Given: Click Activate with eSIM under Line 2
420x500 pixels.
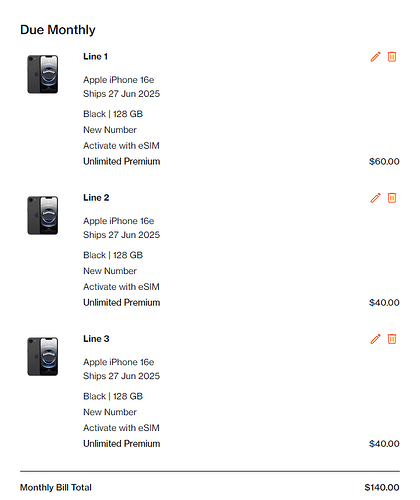Looking at the screenshot, I should tap(121, 287).
